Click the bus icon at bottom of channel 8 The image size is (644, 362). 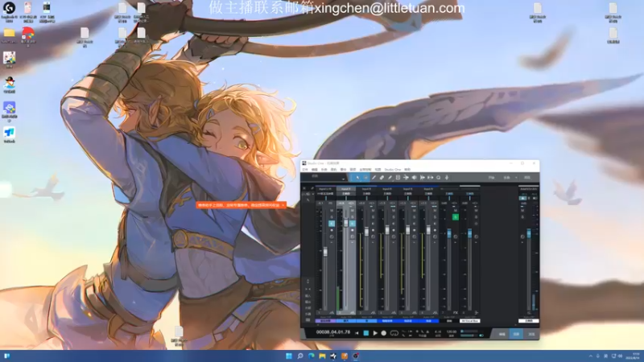click(x=477, y=313)
